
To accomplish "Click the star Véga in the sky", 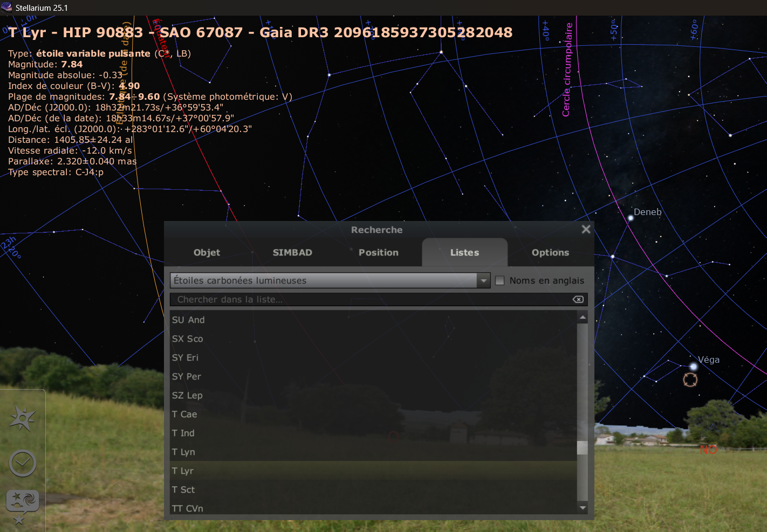I will click(x=694, y=367).
